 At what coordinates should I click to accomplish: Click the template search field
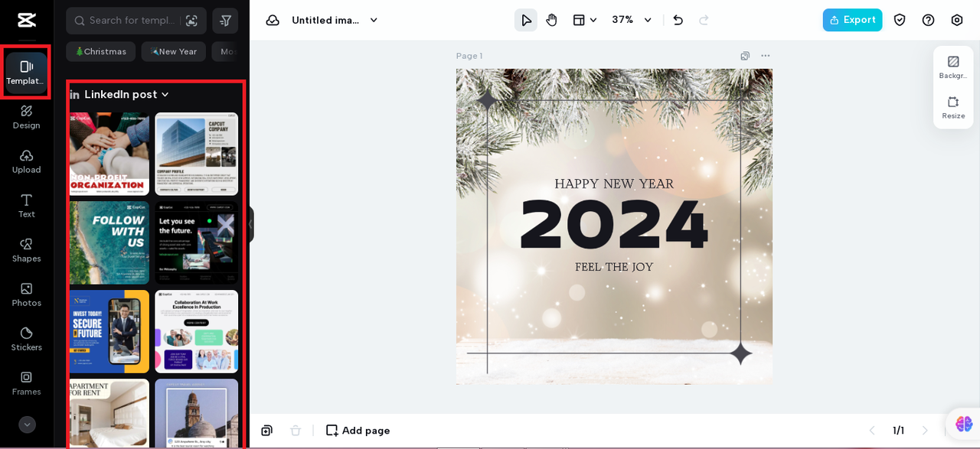coord(130,21)
